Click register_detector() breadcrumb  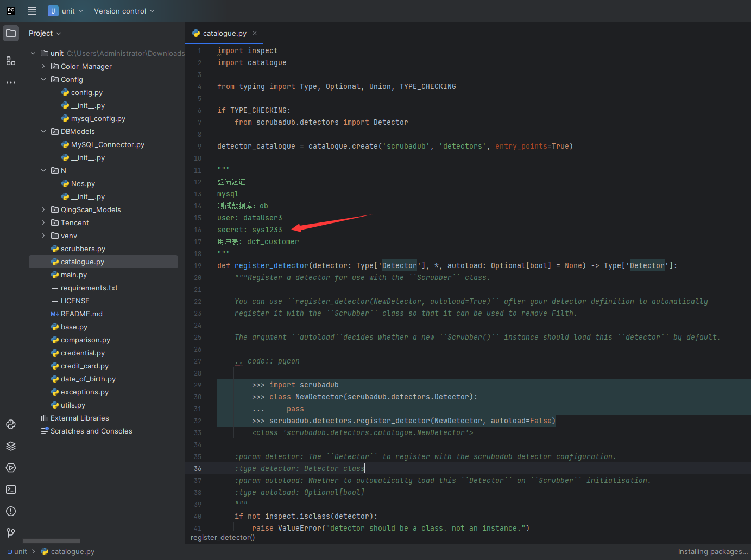point(223,537)
